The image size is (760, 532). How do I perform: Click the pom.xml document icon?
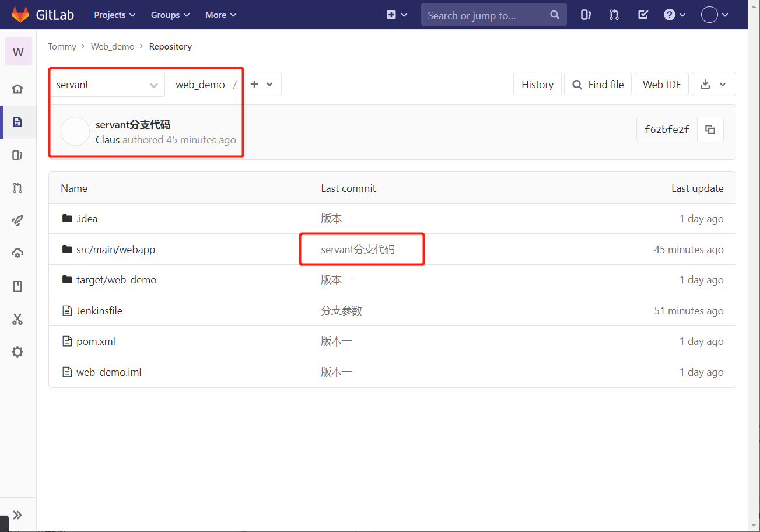pos(66,341)
